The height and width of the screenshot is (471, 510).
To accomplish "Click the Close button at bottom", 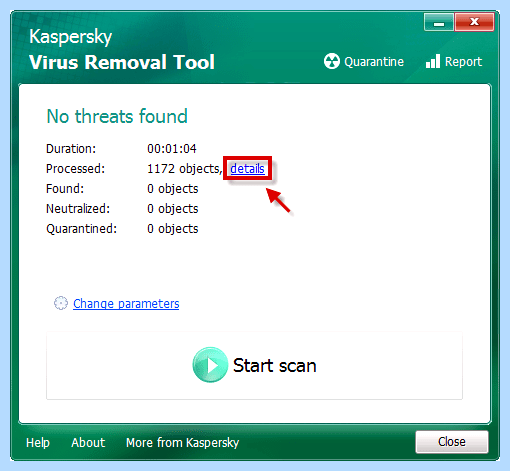I will pos(452,442).
